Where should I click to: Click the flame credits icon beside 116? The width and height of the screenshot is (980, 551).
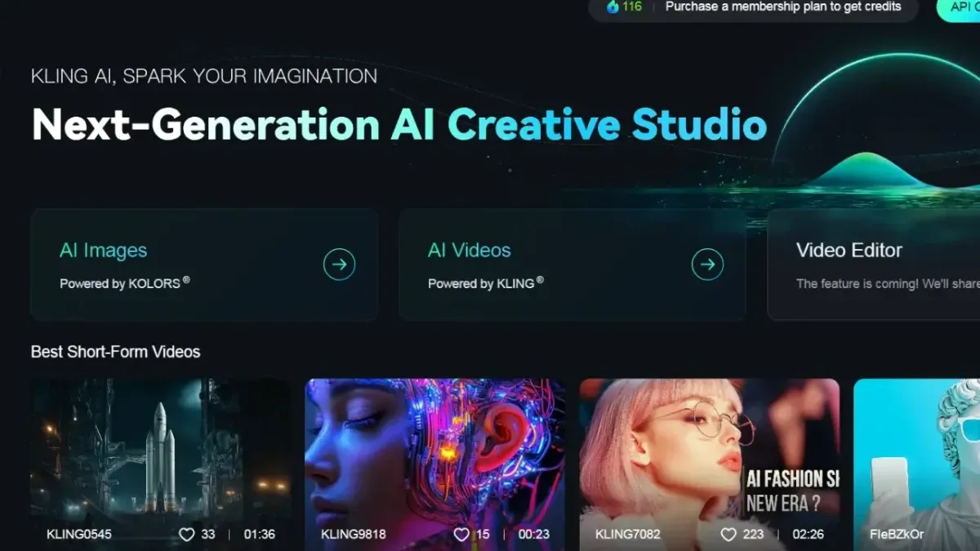612,7
